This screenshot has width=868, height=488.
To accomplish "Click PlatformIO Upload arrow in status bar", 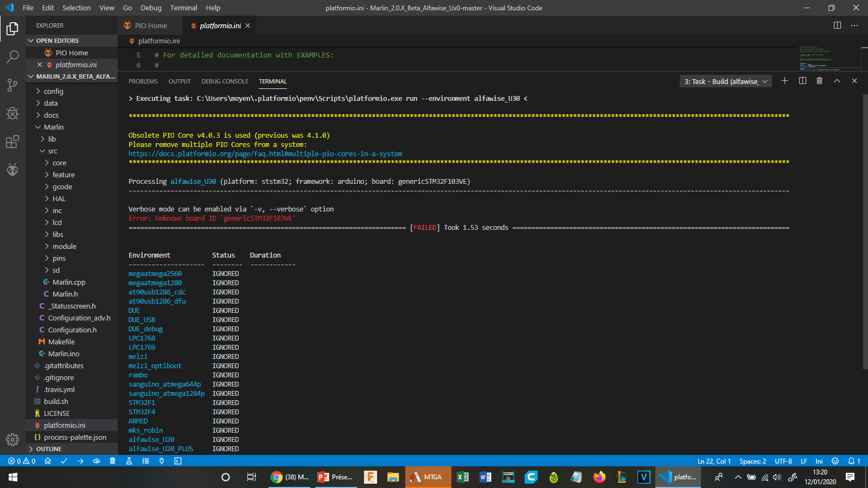I will [80, 461].
